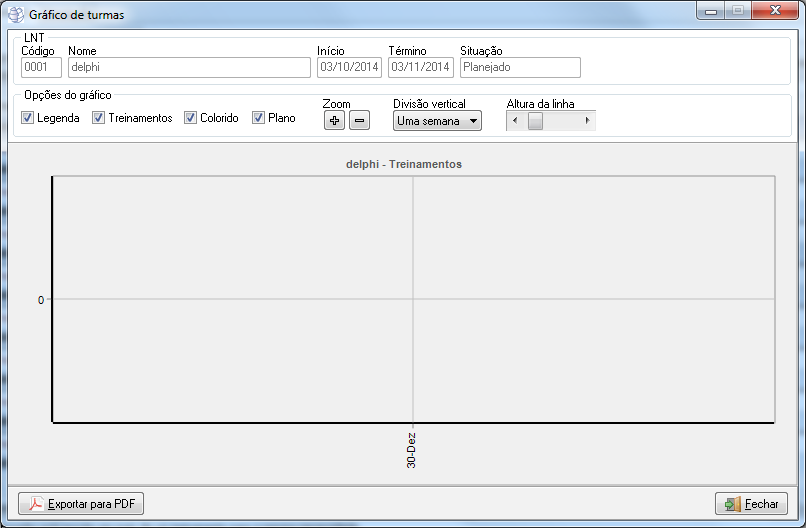Click the 30-Dez axis label on chart
This screenshot has height=528, width=806.
pos(412,450)
